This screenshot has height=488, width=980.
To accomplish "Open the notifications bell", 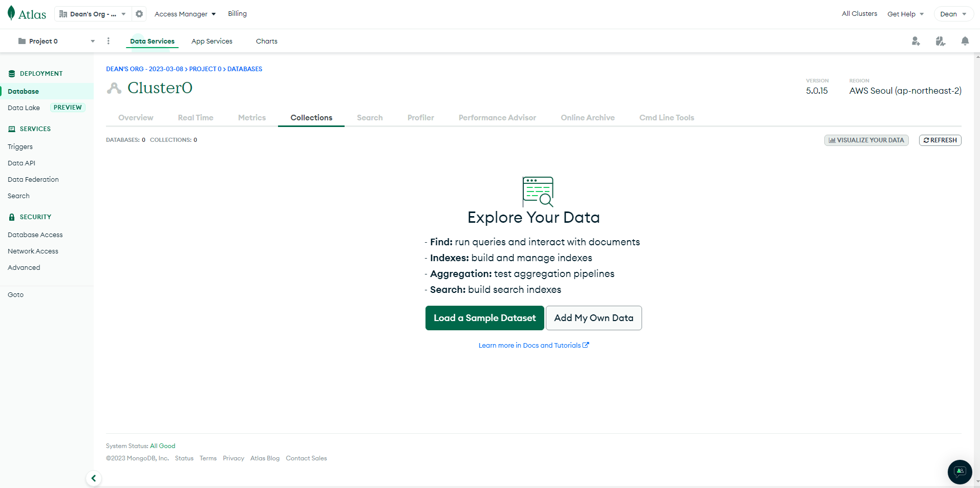I will coord(965,41).
